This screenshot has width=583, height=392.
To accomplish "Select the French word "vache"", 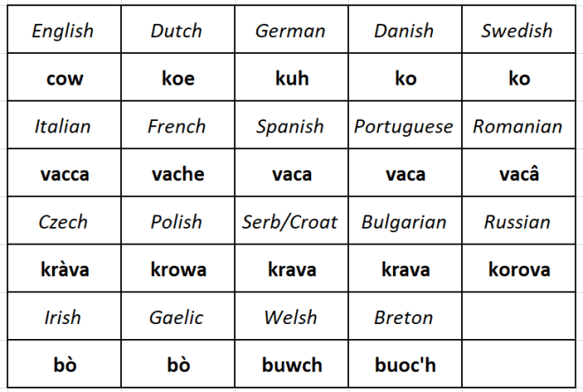I will (x=178, y=174).
